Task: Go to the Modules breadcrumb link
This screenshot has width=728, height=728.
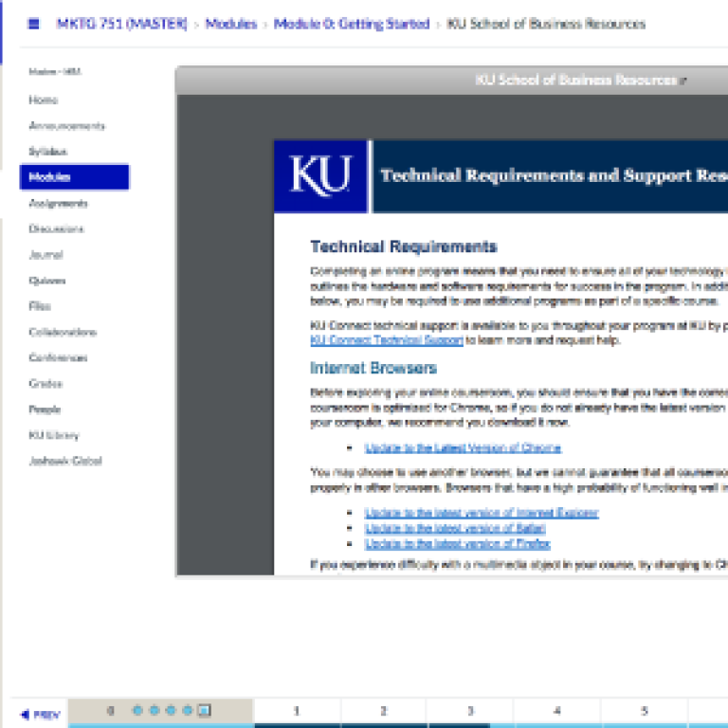Action: [231, 24]
